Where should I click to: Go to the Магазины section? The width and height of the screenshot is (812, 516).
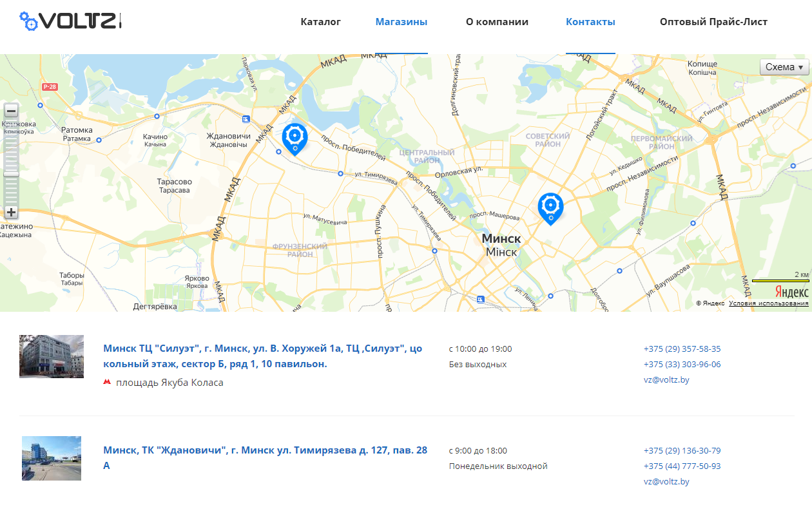tap(401, 22)
